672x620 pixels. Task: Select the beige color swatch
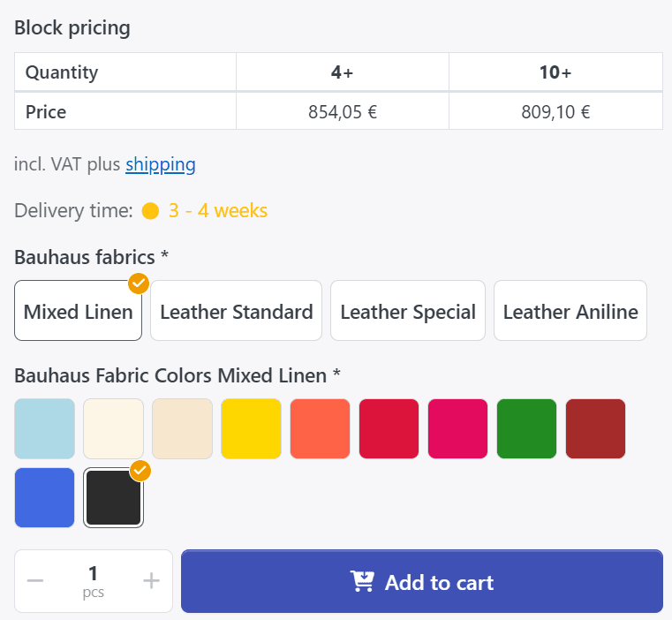(183, 429)
